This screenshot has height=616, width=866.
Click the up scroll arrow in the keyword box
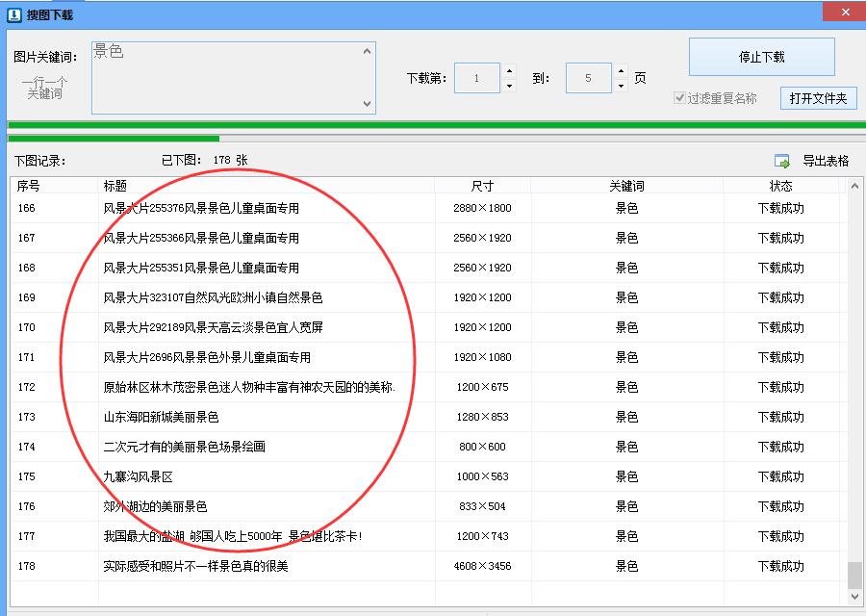pyautogui.click(x=366, y=51)
